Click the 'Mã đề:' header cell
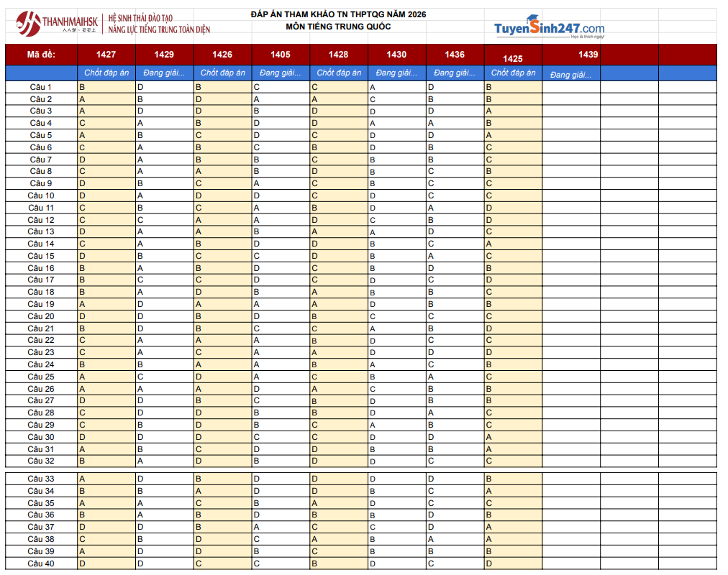This screenshot has width=728, height=575. [x=41, y=55]
